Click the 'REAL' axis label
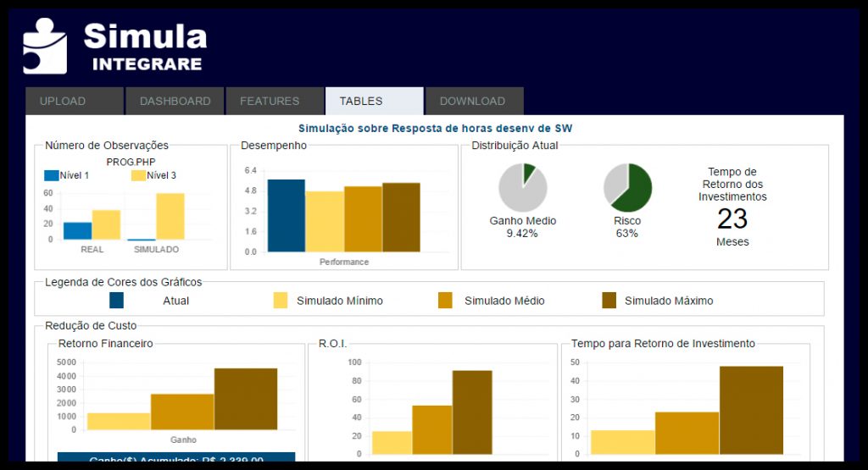868x470 pixels. click(x=92, y=249)
